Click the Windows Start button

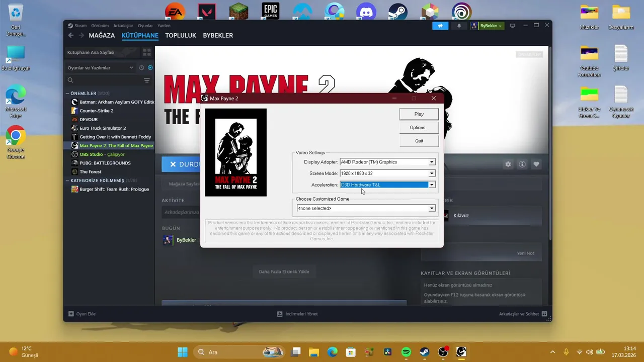click(x=182, y=352)
